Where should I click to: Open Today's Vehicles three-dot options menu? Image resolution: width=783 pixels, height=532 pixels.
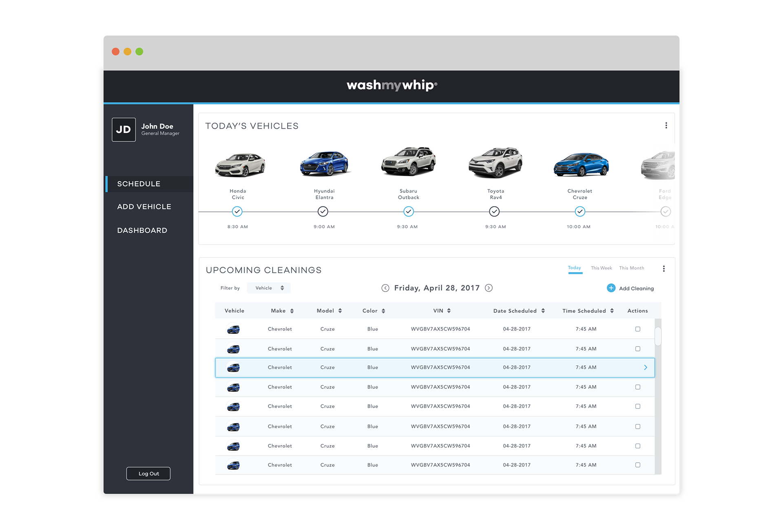666,126
